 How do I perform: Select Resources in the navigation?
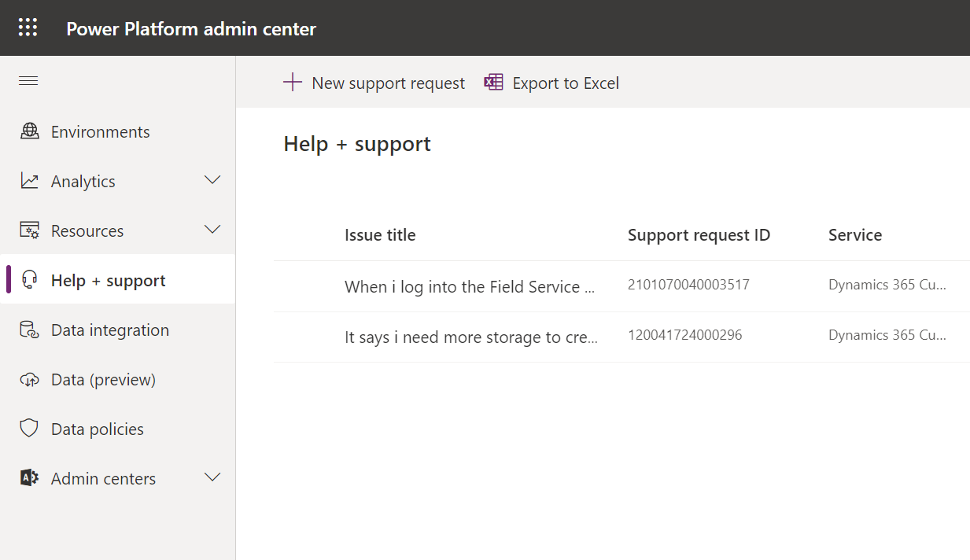tap(87, 231)
